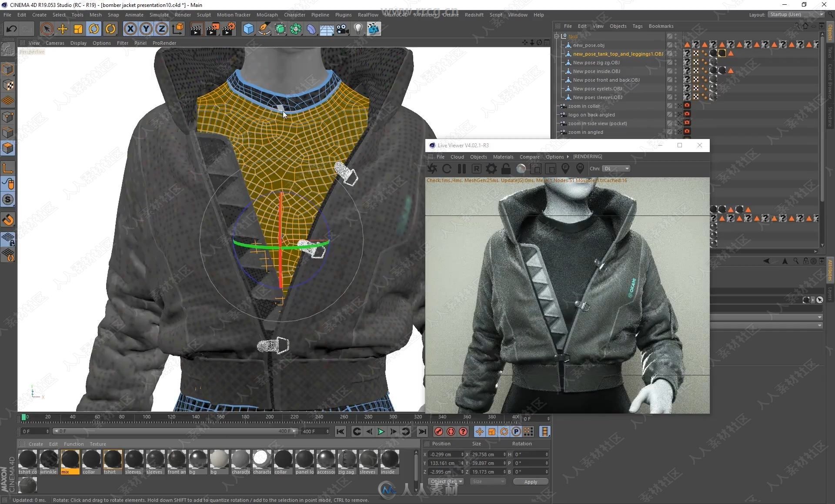835x504 pixels.
Task: Toggle the Live Viewer pause button
Action: point(462,169)
